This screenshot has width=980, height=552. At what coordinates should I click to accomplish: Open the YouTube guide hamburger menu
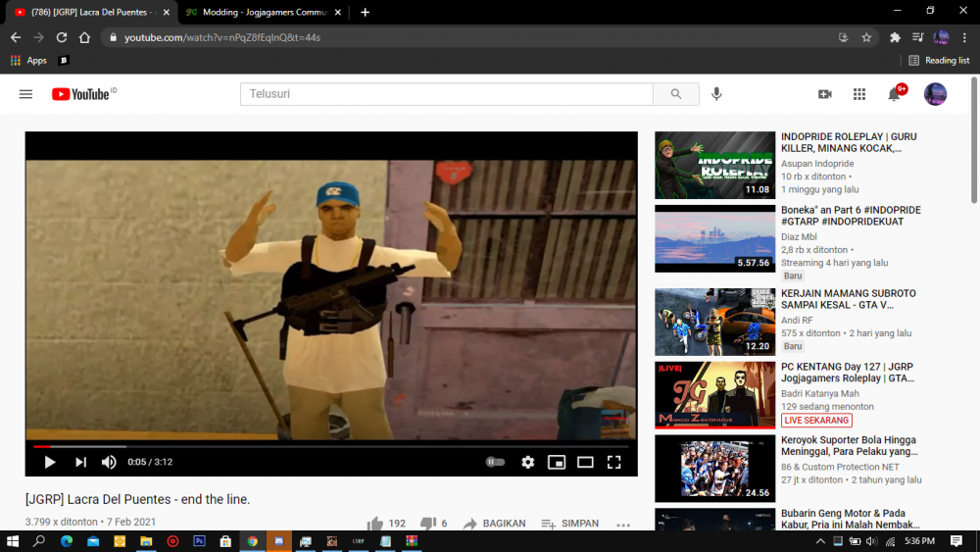pos(25,94)
